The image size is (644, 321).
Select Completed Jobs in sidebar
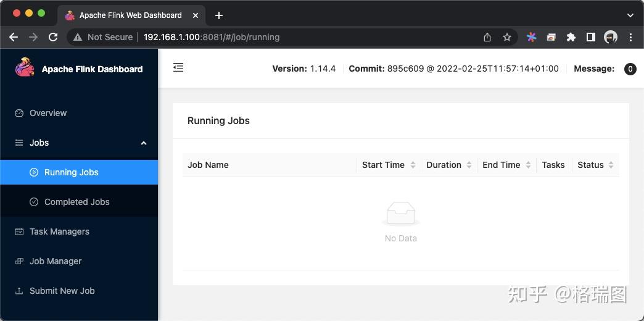tap(76, 202)
